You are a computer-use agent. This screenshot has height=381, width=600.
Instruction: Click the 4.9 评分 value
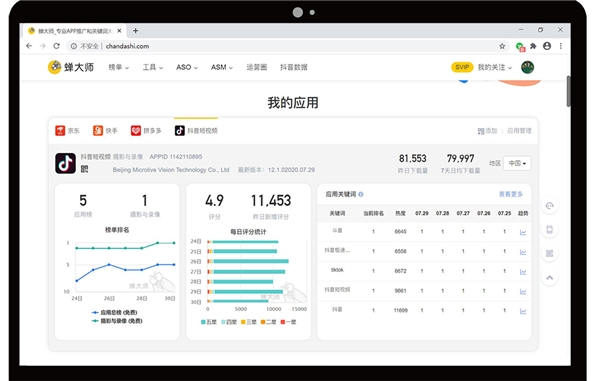pyautogui.click(x=214, y=201)
